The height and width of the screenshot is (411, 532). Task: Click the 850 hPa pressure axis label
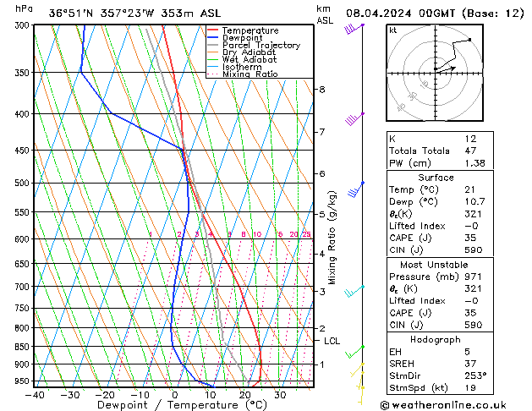click(24, 347)
